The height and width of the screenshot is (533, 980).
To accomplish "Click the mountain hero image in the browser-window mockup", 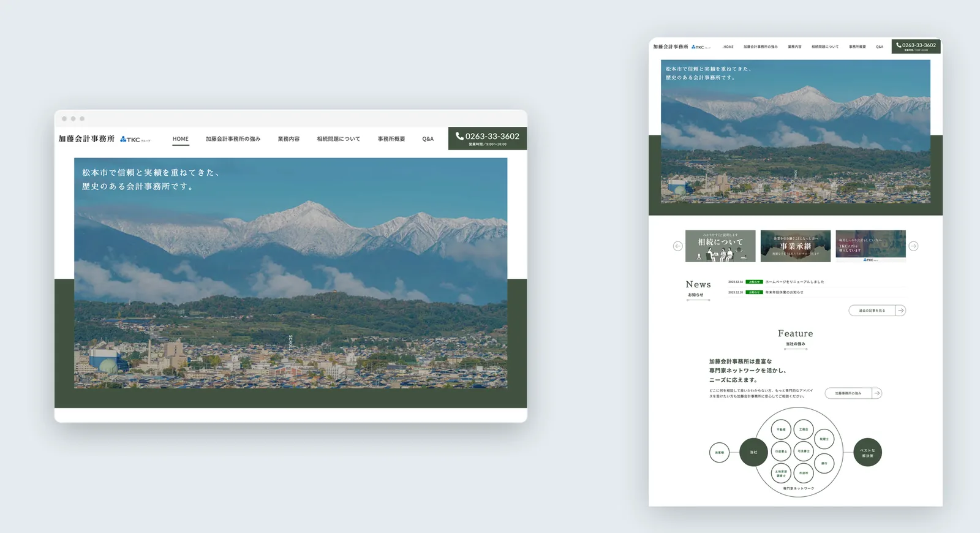I will pos(291,273).
